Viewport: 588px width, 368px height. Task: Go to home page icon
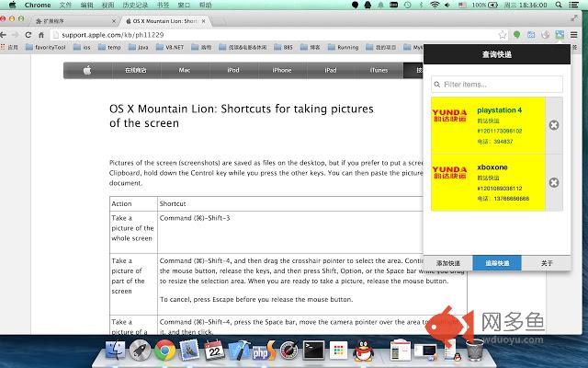click(x=41, y=35)
